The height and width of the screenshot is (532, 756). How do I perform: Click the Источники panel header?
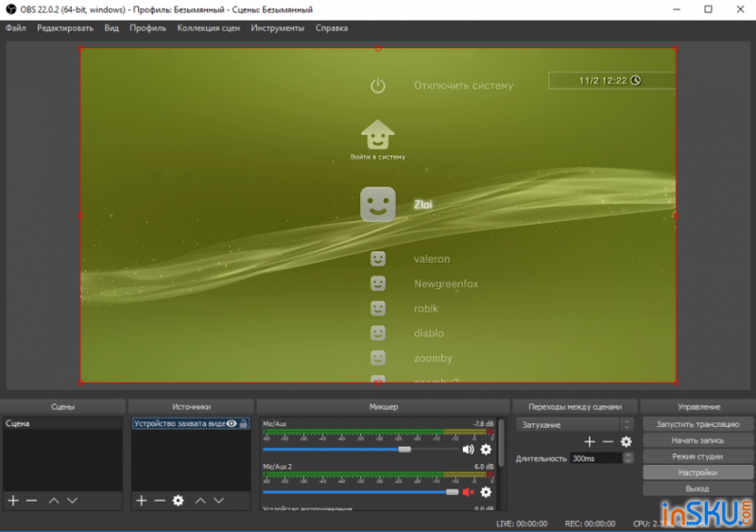coord(192,407)
